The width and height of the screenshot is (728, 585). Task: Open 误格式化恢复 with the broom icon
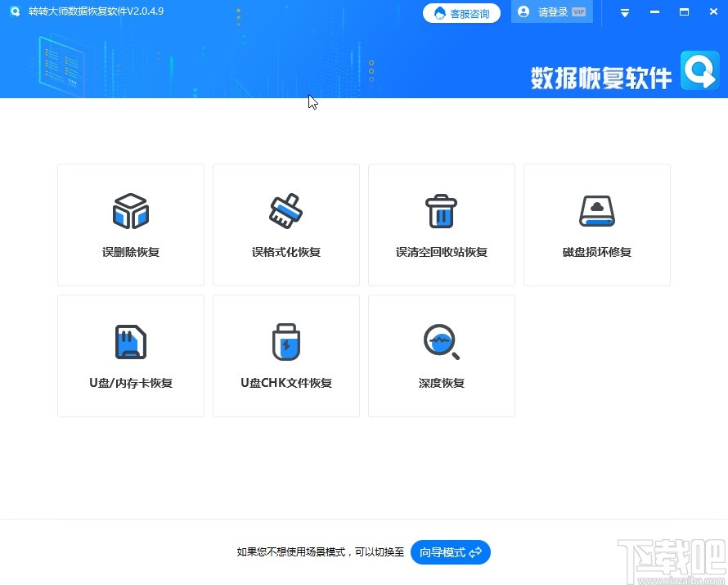point(285,210)
